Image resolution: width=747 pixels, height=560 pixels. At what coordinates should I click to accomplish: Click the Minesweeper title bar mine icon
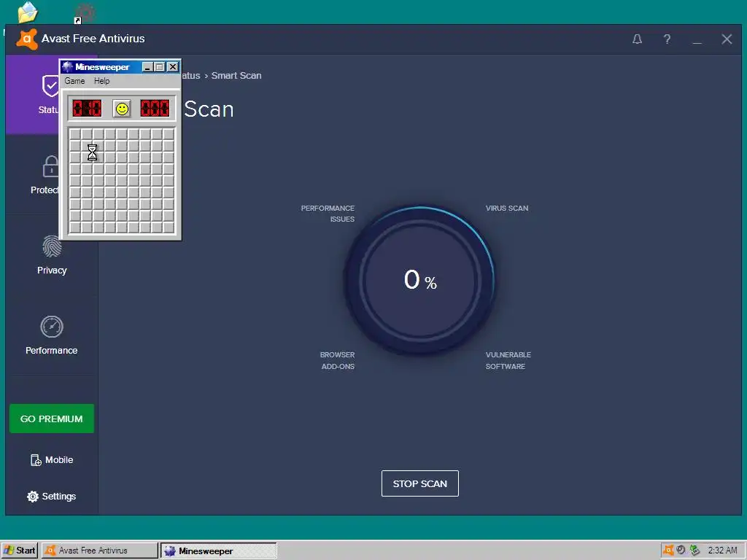click(x=68, y=66)
